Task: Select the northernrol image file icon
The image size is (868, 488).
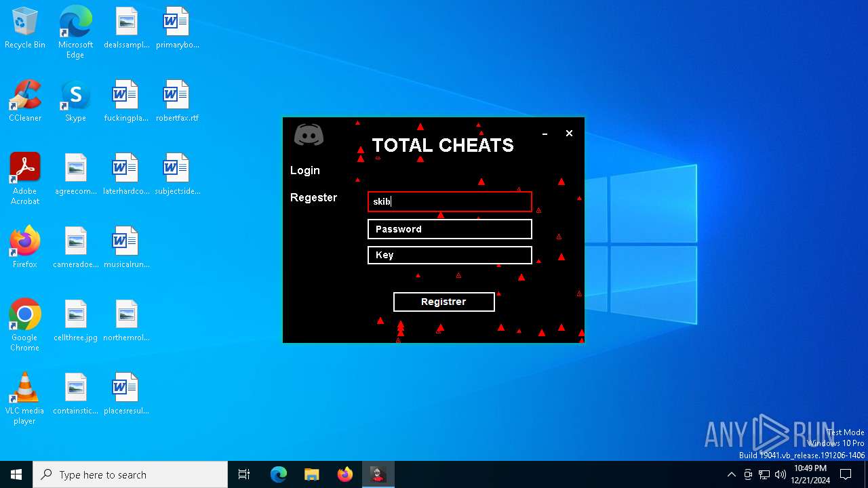Action: point(126,321)
